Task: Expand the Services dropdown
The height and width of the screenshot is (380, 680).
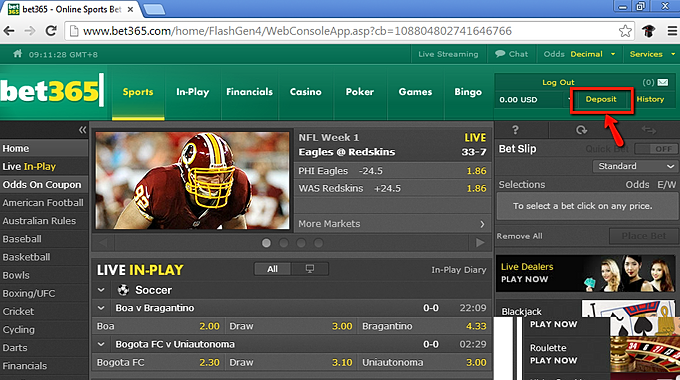Action: pos(652,54)
